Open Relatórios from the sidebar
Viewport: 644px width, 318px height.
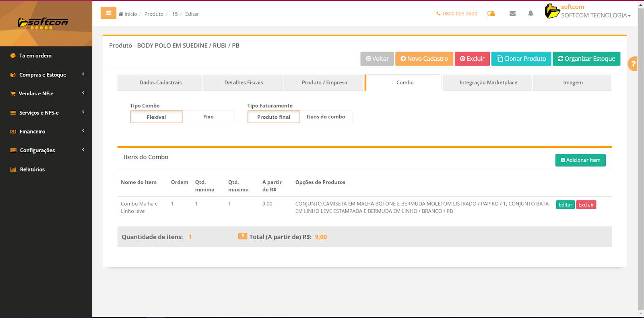click(32, 169)
